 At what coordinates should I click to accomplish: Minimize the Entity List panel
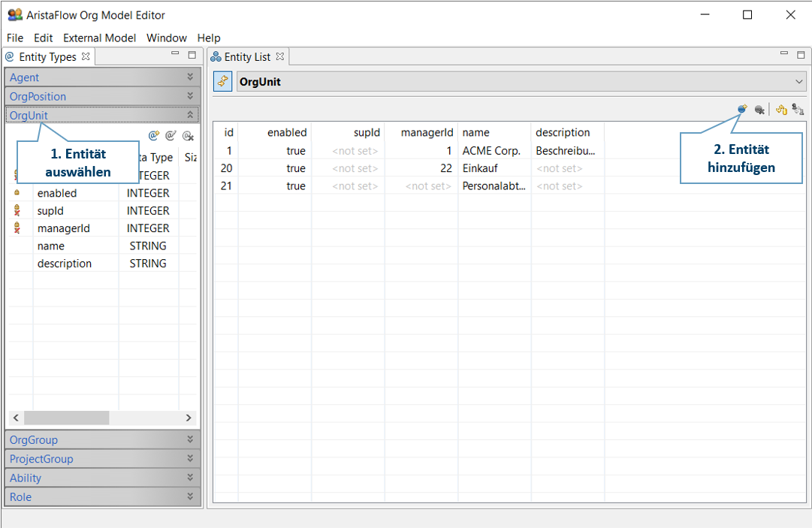pos(784,54)
